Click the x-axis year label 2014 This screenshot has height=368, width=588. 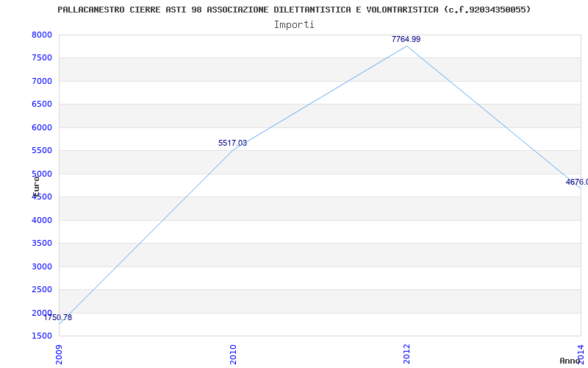tap(581, 354)
